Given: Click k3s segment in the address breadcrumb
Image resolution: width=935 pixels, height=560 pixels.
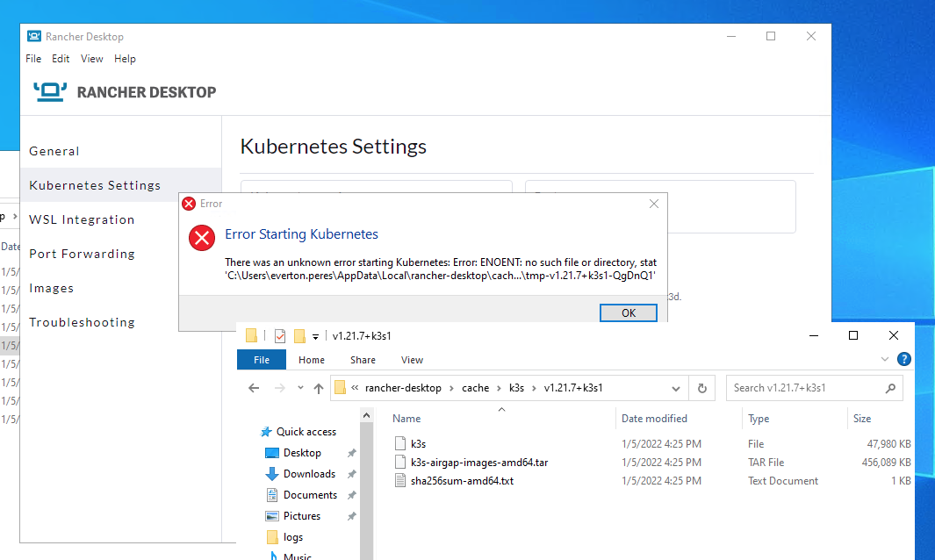Looking at the screenshot, I should [516, 388].
